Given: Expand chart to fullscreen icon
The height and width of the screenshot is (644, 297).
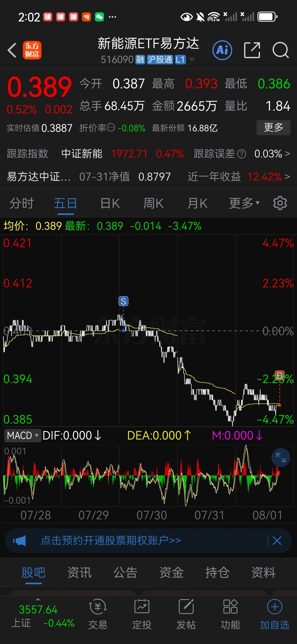Looking at the screenshot, I should [x=281, y=457].
